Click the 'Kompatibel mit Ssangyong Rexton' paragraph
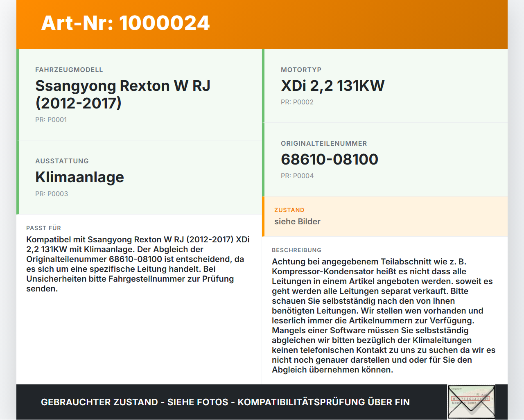The image size is (524, 420). 138,264
